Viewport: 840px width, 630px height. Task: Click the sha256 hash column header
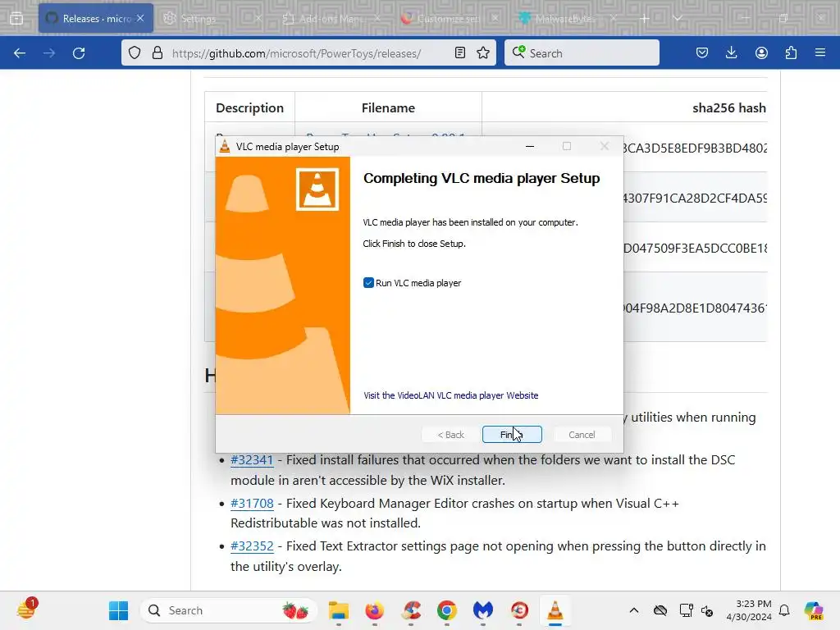click(x=728, y=107)
